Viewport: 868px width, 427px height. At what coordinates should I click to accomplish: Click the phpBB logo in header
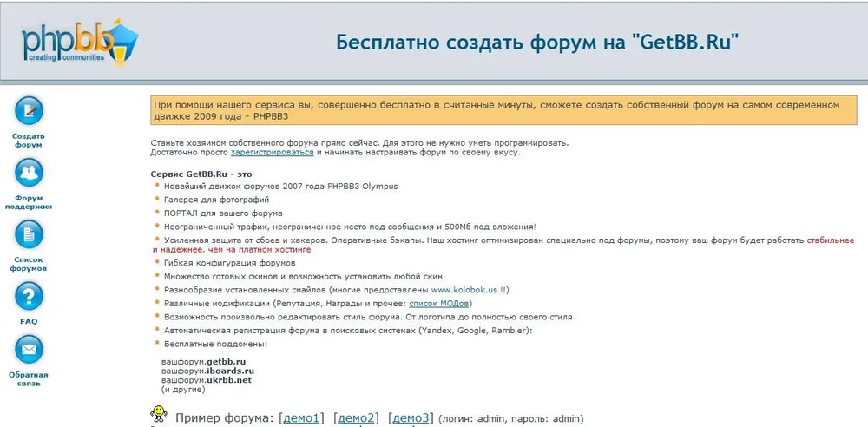point(80,42)
